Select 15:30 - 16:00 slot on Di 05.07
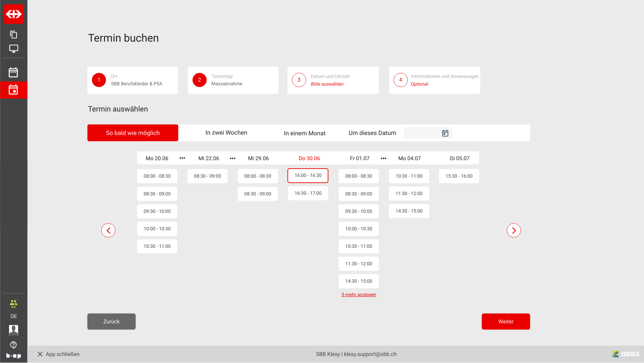Image resolution: width=644 pixels, height=363 pixels. (459, 176)
